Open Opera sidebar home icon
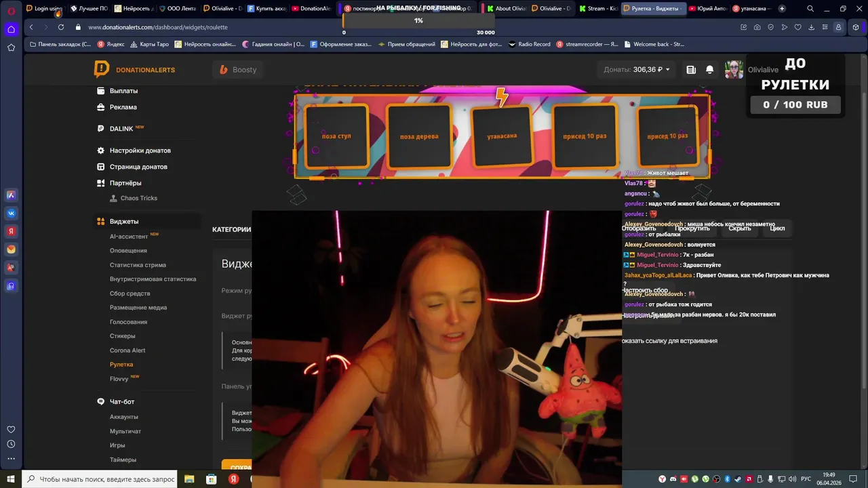The width and height of the screenshot is (868, 488). coord(11,29)
